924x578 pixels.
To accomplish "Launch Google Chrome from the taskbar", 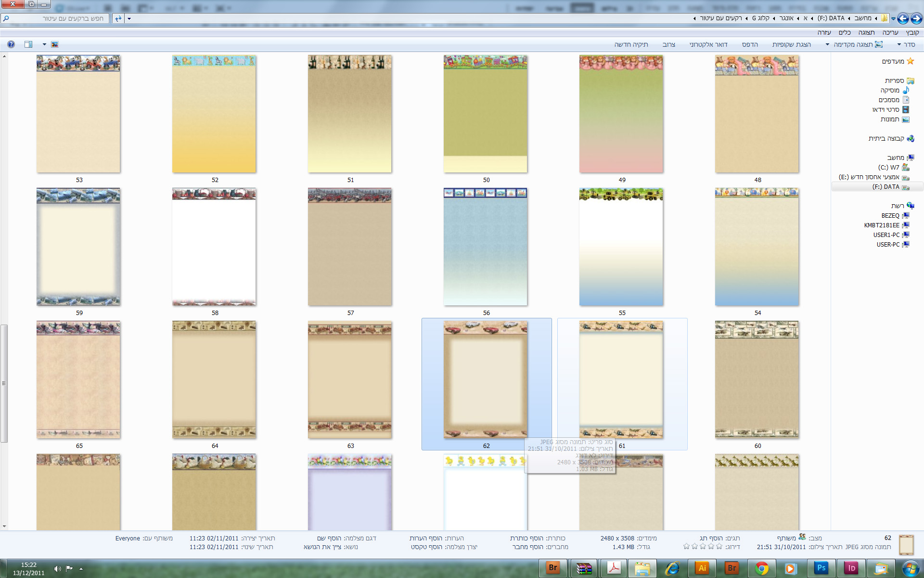I will pos(761,568).
